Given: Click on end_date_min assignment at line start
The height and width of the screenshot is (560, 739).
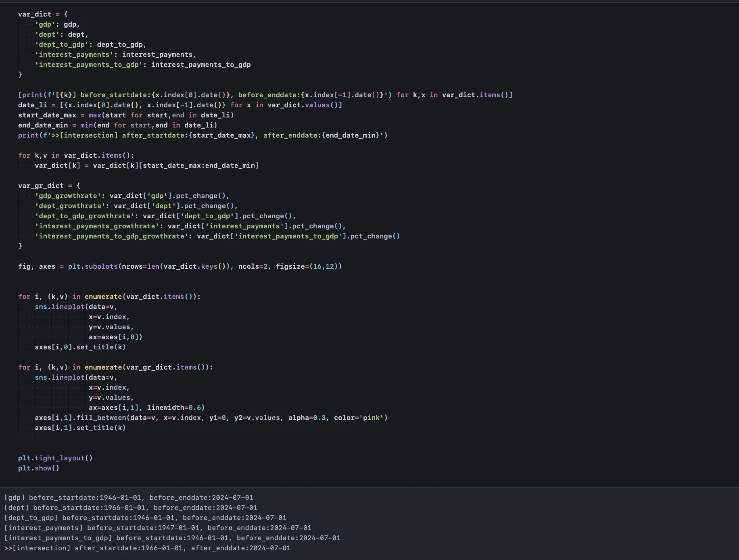Looking at the screenshot, I should [x=43, y=125].
